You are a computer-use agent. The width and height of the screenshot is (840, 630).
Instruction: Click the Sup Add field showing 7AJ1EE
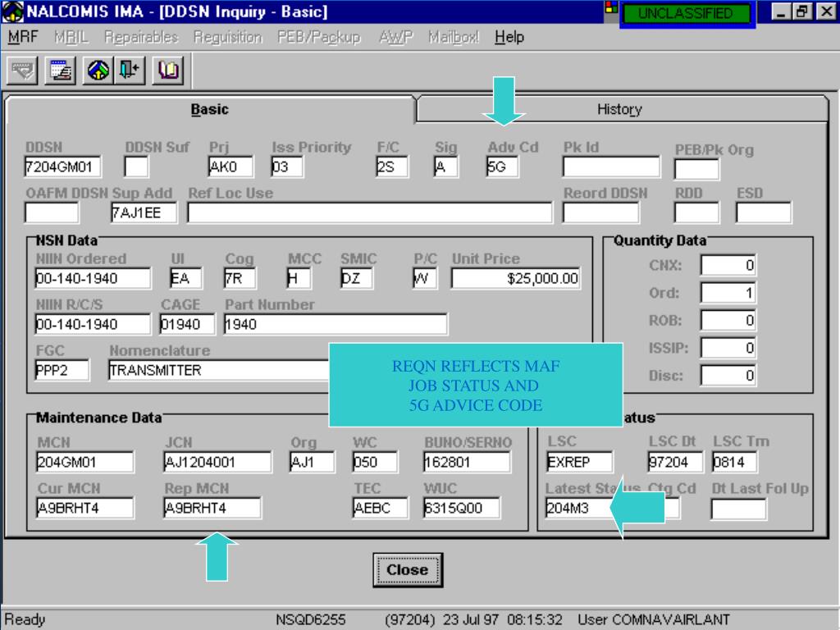(143, 212)
